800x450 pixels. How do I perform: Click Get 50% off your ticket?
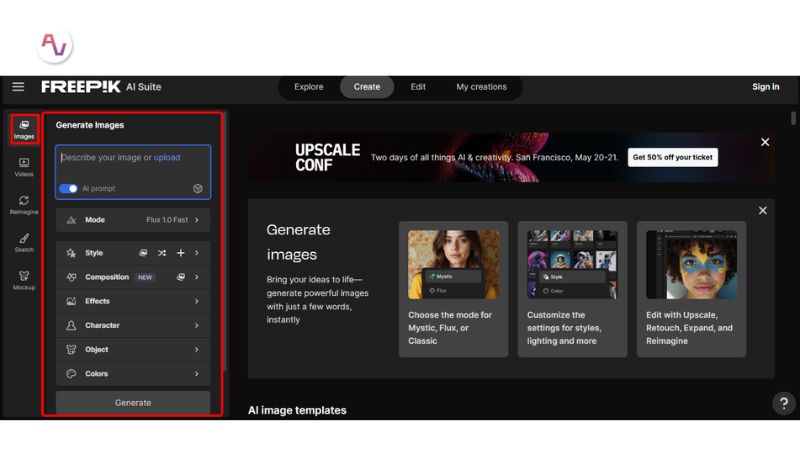click(x=672, y=157)
